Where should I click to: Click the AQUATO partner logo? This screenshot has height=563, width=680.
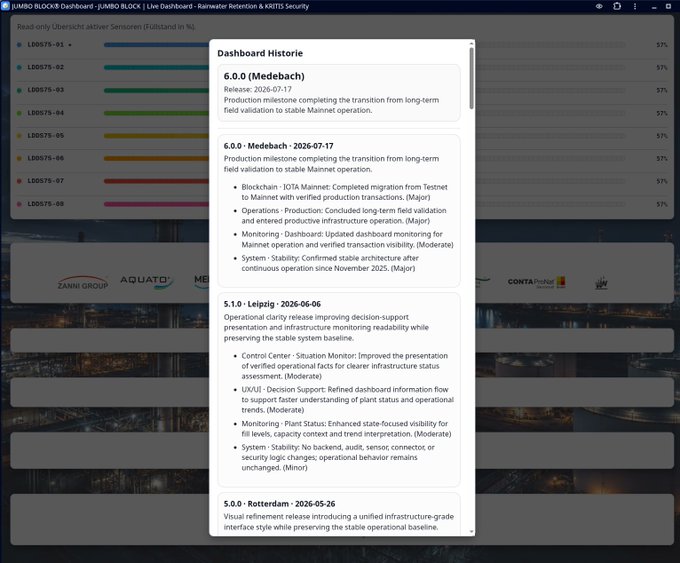147,281
